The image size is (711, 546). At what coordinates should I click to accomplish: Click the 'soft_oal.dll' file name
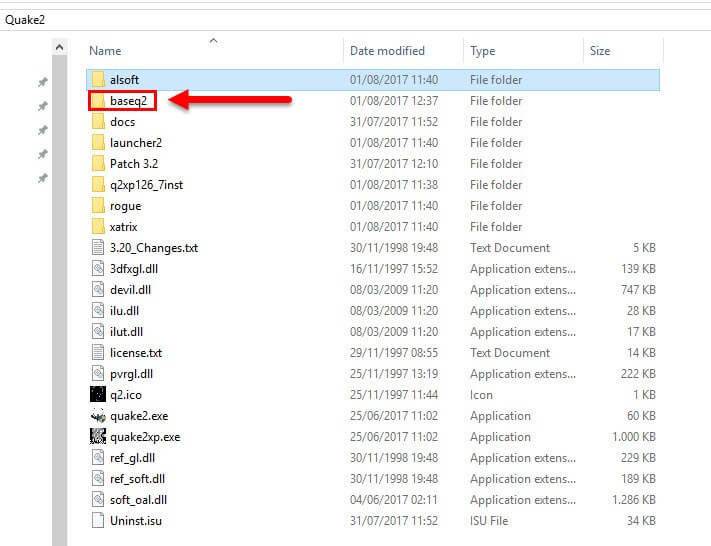click(138, 500)
